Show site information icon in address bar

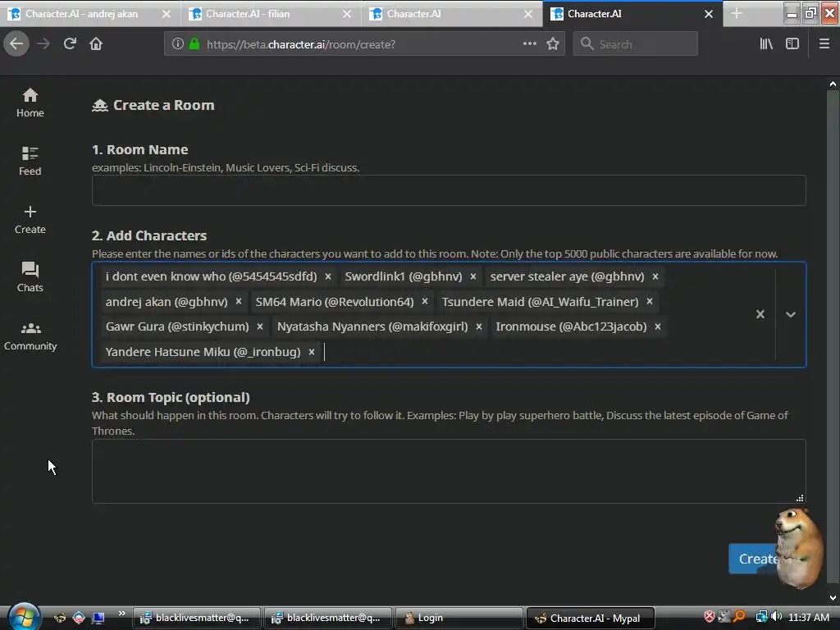(x=178, y=44)
